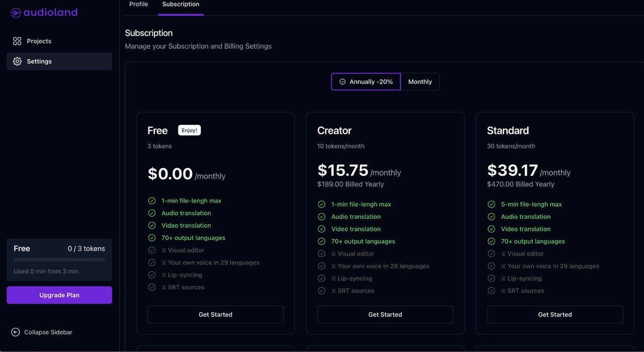Click the Free plan's Your own voice check icon
Image resolution: width=644 pixels, height=352 pixels.
pos(152,262)
